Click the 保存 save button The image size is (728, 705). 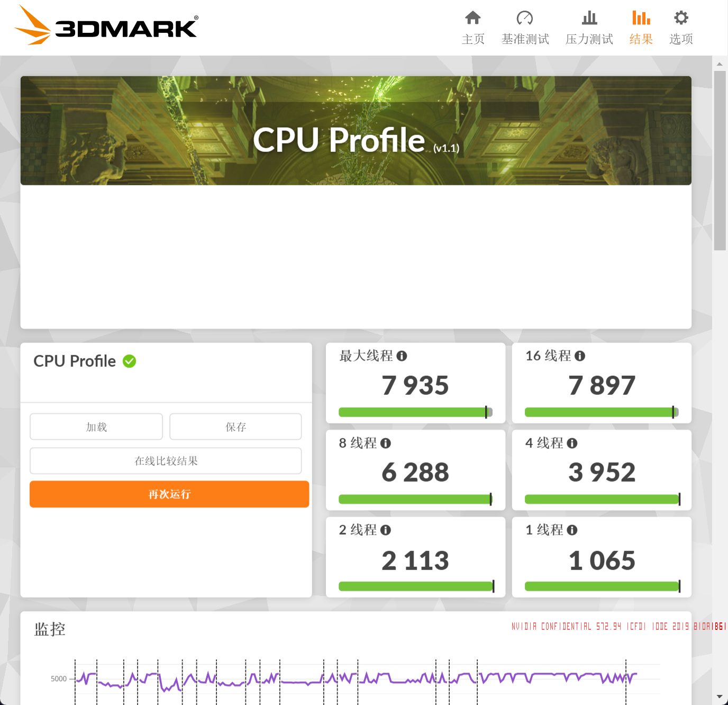tap(235, 427)
